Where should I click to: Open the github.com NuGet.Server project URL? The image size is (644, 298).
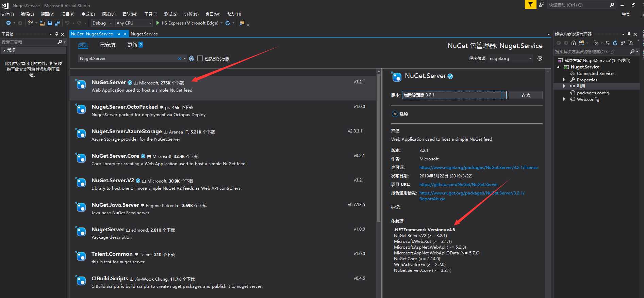coord(458,185)
